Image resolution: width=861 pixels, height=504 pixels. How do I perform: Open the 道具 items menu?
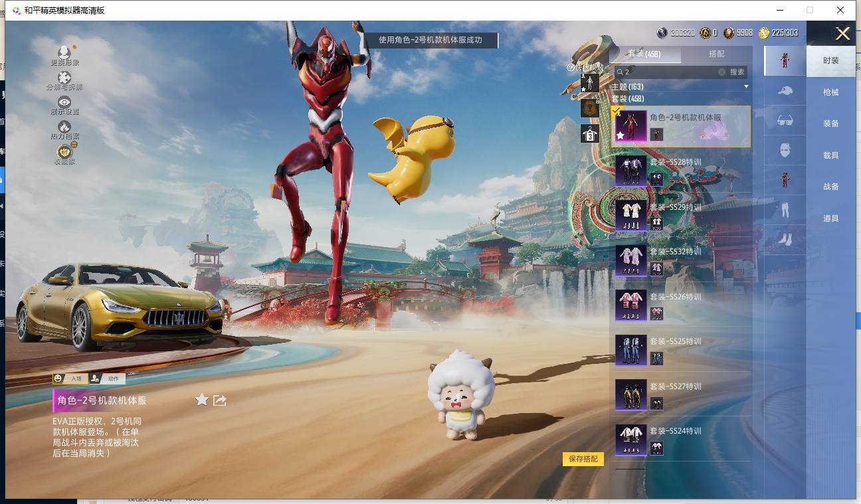(831, 218)
